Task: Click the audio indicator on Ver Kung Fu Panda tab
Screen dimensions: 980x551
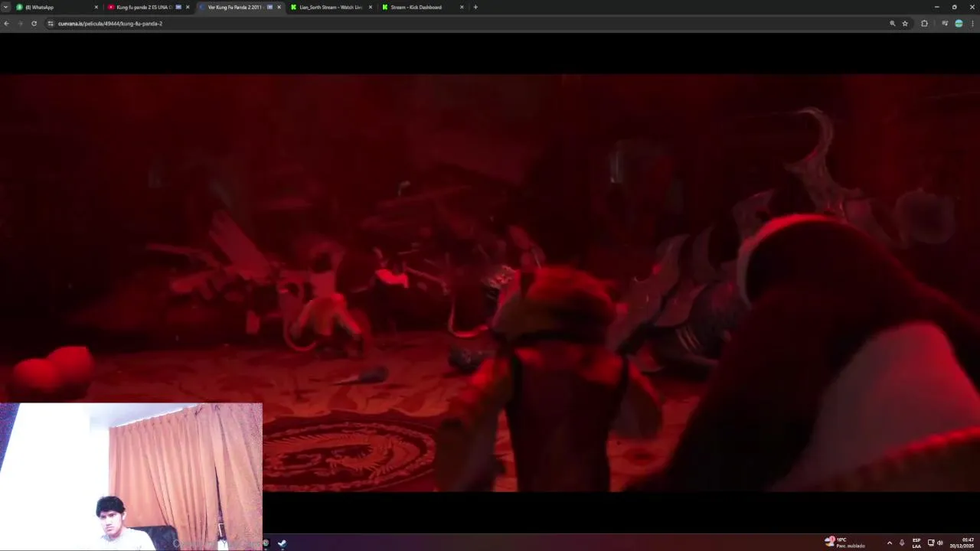Action: pyautogui.click(x=269, y=7)
